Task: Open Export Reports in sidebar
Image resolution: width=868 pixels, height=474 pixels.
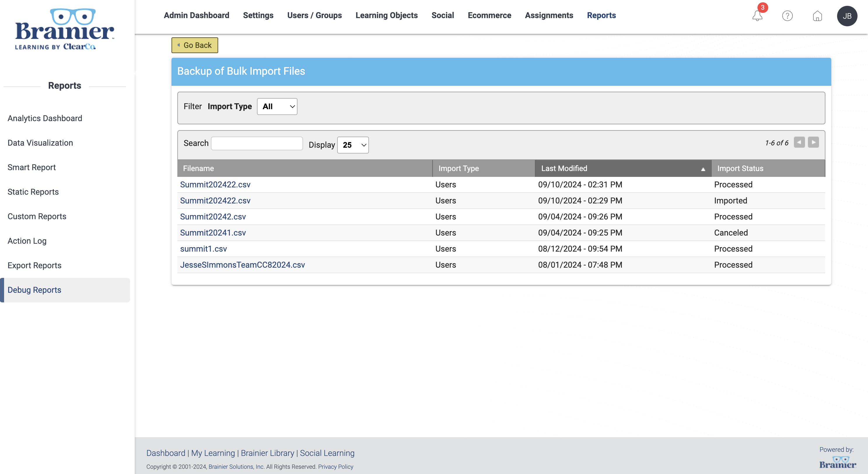Action: pos(34,266)
